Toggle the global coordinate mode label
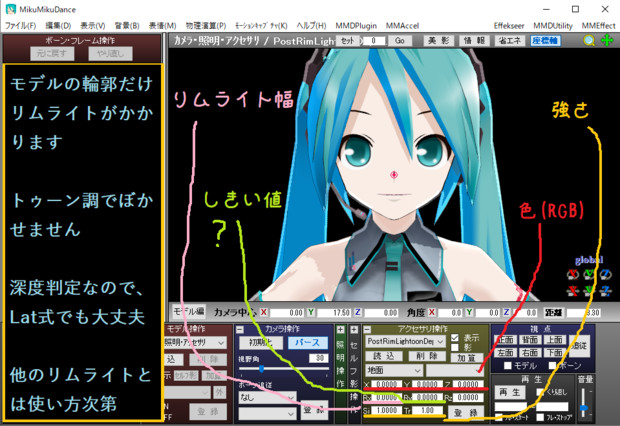Viewport: 620px width, 426px height. click(x=589, y=260)
